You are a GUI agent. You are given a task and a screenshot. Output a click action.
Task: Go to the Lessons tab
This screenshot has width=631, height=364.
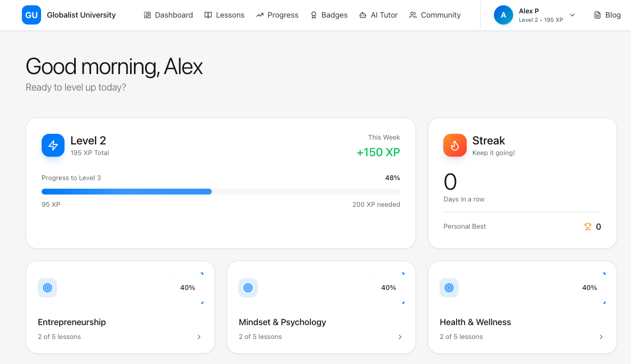225,15
